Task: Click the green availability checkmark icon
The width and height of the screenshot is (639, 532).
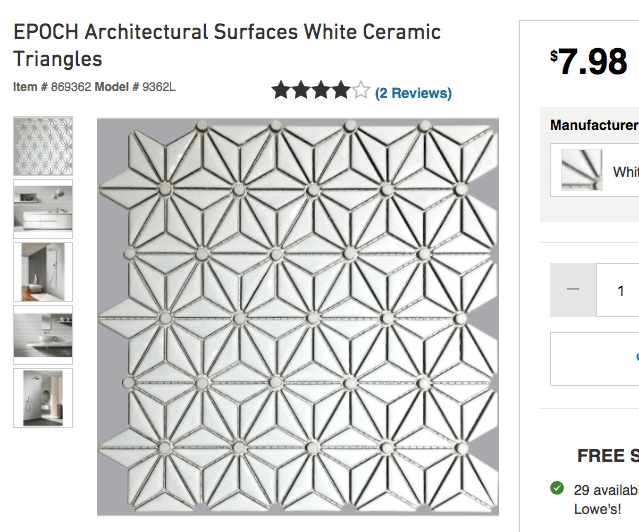Action: pyautogui.click(x=557, y=488)
